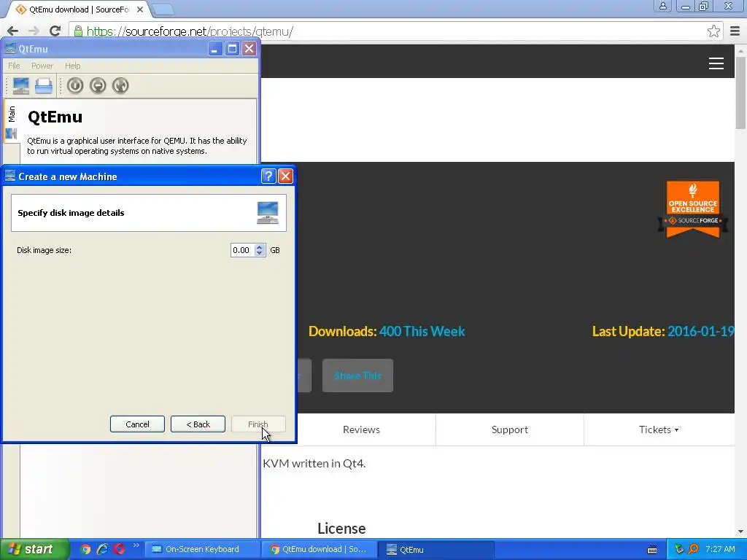The width and height of the screenshot is (747, 560).
Task: Launch Chrome from the quick launch bar
Action: pyautogui.click(x=85, y=550)
